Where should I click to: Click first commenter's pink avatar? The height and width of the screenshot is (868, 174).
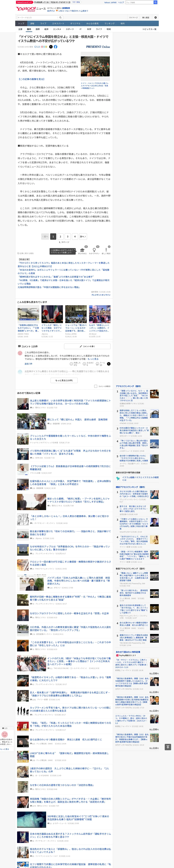(20, 353)
